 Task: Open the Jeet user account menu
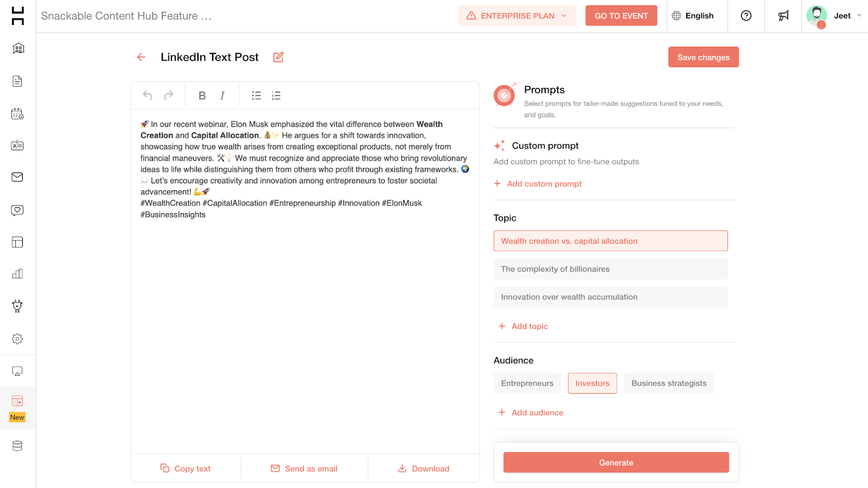coord(834,16)
